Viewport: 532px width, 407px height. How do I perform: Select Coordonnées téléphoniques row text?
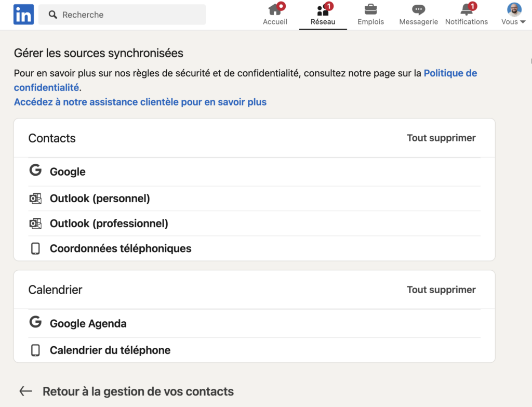(121, 248)
